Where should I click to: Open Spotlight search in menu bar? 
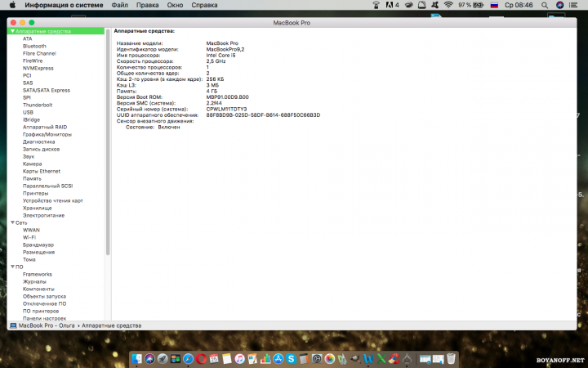click(545, 5)
